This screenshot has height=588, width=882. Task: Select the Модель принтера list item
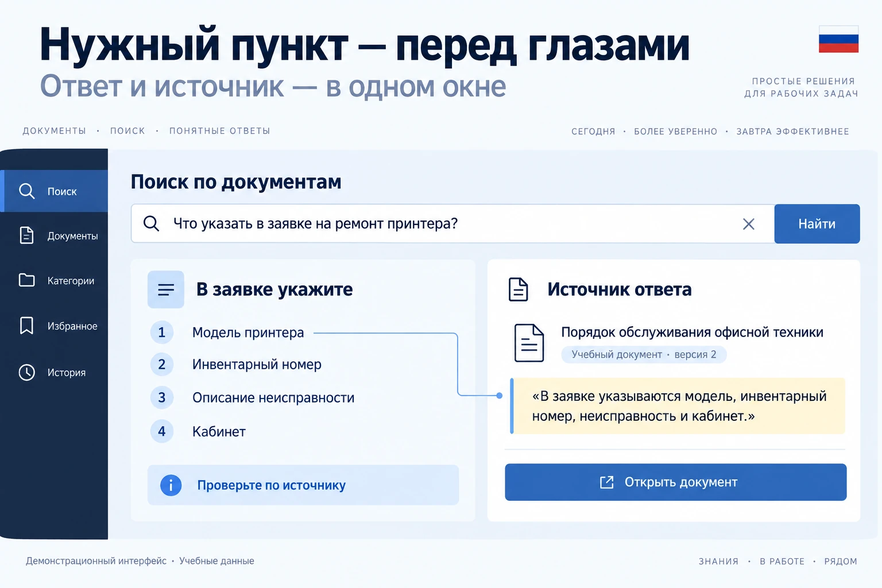pyautogui.click(x=248, y=332)
